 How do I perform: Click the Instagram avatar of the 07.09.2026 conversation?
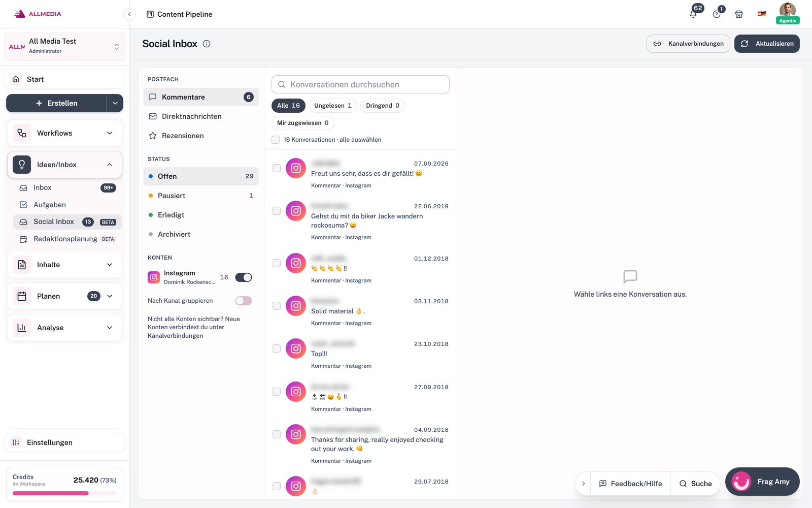(x=296, y=168)
